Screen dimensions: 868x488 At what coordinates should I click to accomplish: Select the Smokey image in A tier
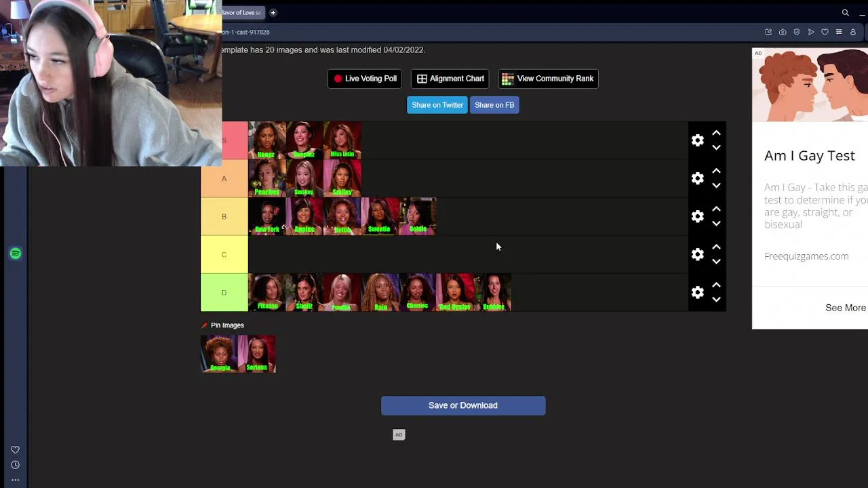tap(304, 178)
